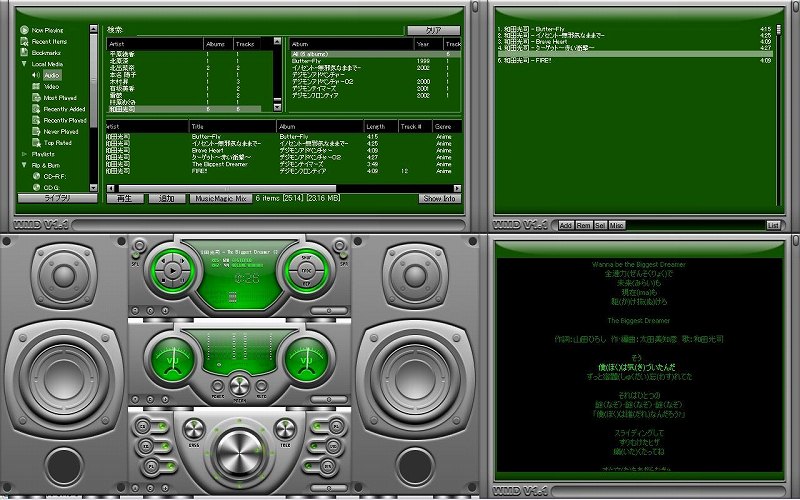This screenshot has width=800, height=500.
Task: Open the Misc menu in playlist window
Action: pyautogui.click(x=616, y=225)
